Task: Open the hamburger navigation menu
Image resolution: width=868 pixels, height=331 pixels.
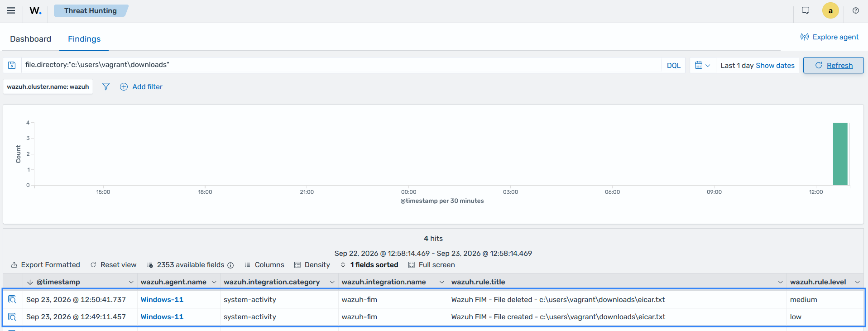Action: pos(11,11)
